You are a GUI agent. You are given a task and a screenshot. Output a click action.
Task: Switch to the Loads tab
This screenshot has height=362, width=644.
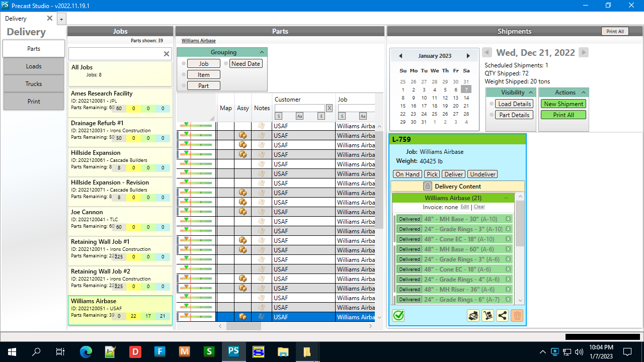tap(34, 66)
